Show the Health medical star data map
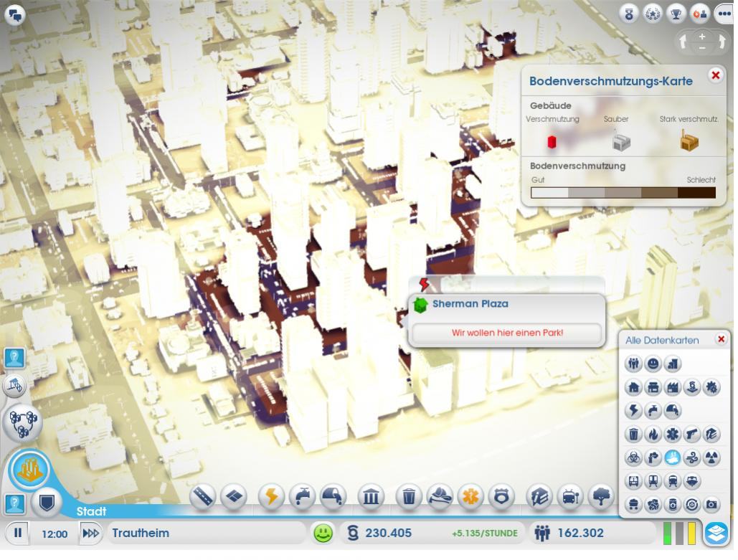738x560 pixels. coord(673,434)
